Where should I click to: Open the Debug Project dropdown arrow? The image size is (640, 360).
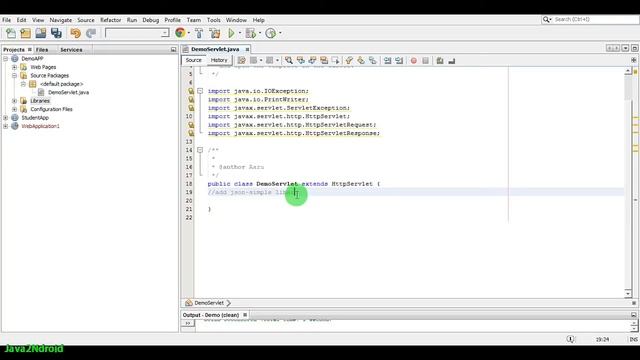(x=260, y=33)
